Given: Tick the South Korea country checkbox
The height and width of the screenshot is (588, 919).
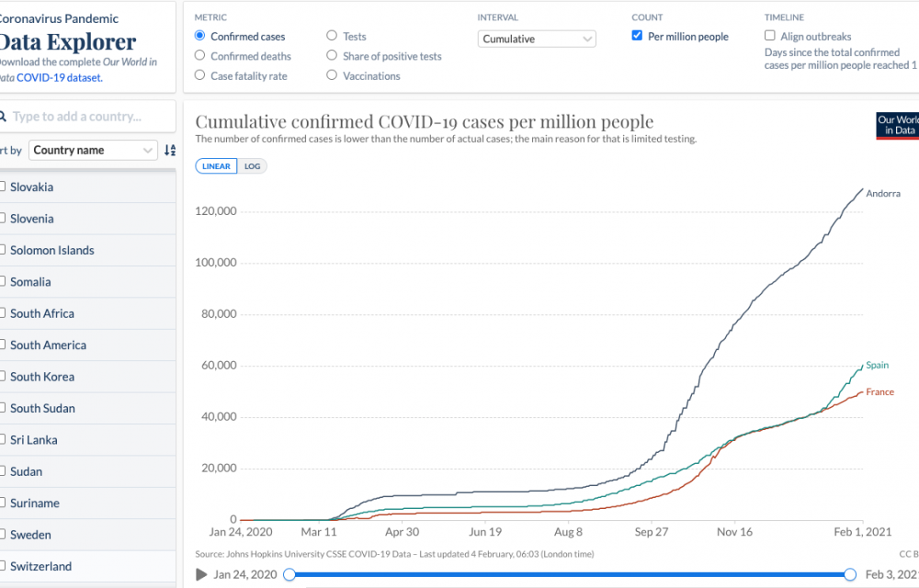Looking at the screenshot, I should [x=3, y=377].
